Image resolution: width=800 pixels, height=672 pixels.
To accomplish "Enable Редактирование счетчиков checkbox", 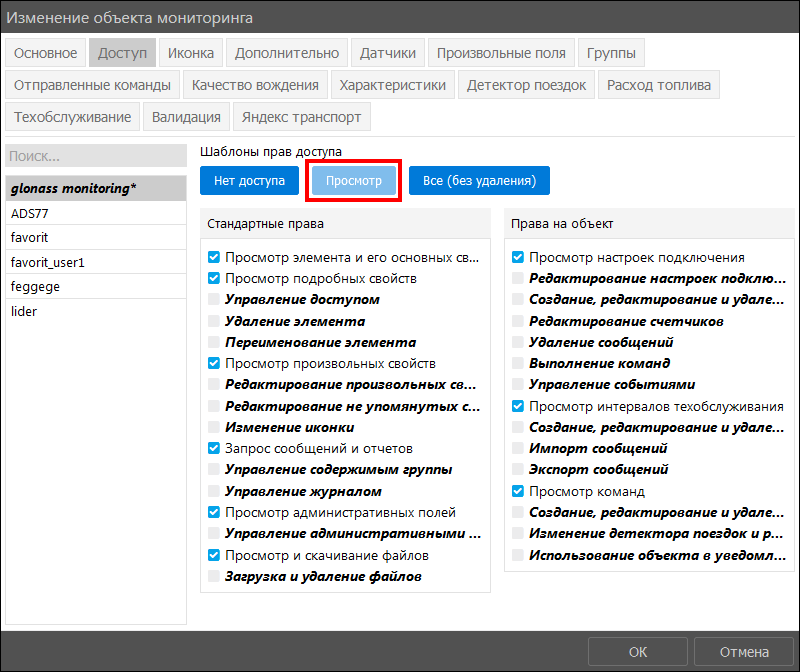I will pyautogui.click(x=517, y=321).
